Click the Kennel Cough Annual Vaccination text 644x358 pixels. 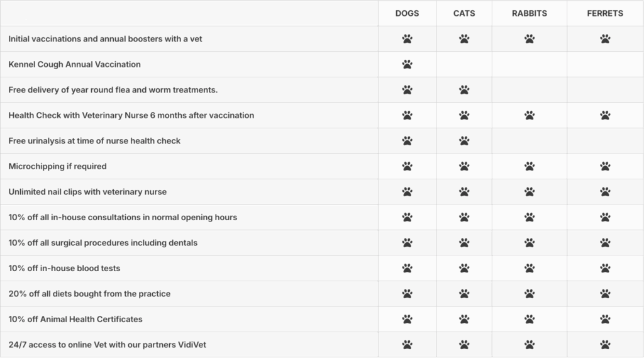click(74, 64)
